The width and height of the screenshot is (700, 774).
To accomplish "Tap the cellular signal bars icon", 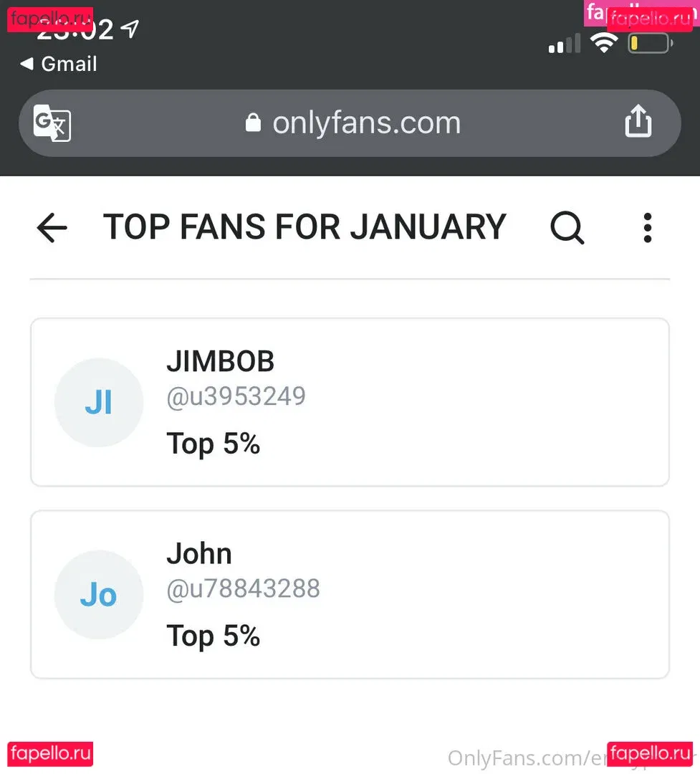I will click(x=565, y=44).
